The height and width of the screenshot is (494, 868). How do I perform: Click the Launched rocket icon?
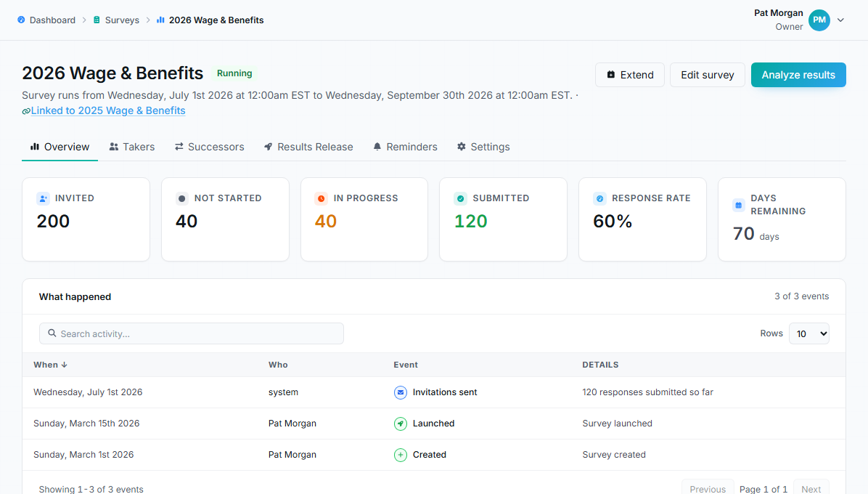pos(400,424)
